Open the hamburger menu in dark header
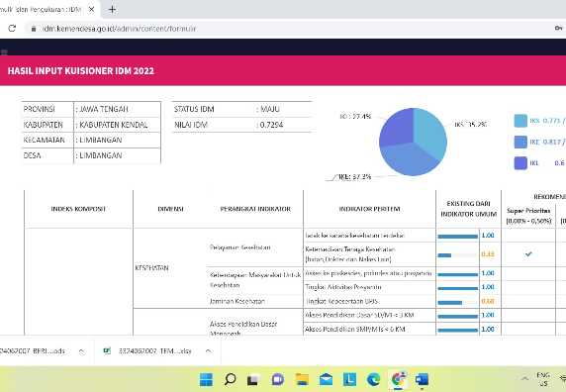 click(x=4, y=52)
